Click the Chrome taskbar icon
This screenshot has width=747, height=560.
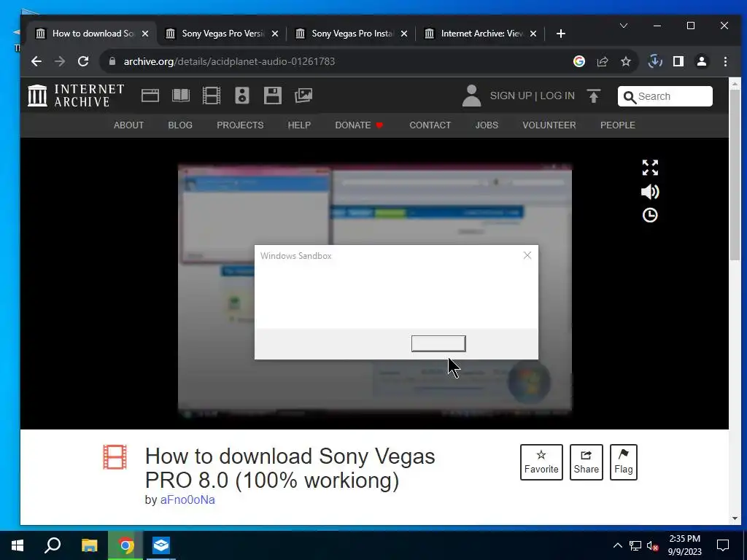point(125,545)
